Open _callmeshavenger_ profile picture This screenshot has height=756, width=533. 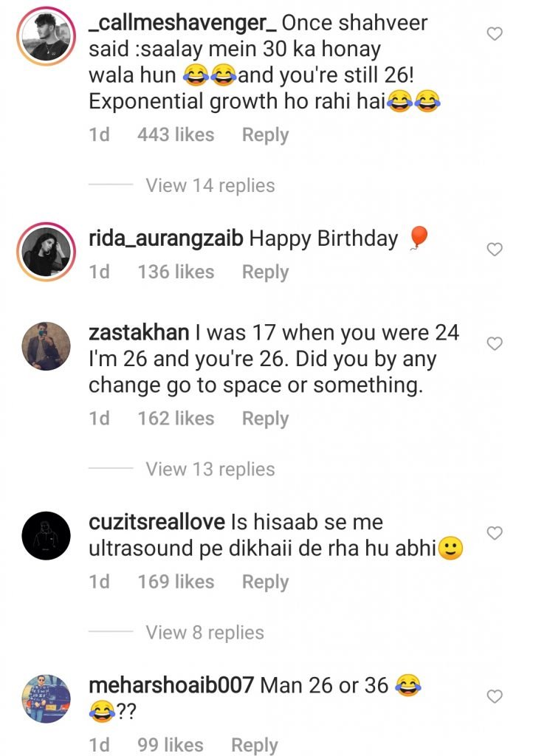[43, 36]
